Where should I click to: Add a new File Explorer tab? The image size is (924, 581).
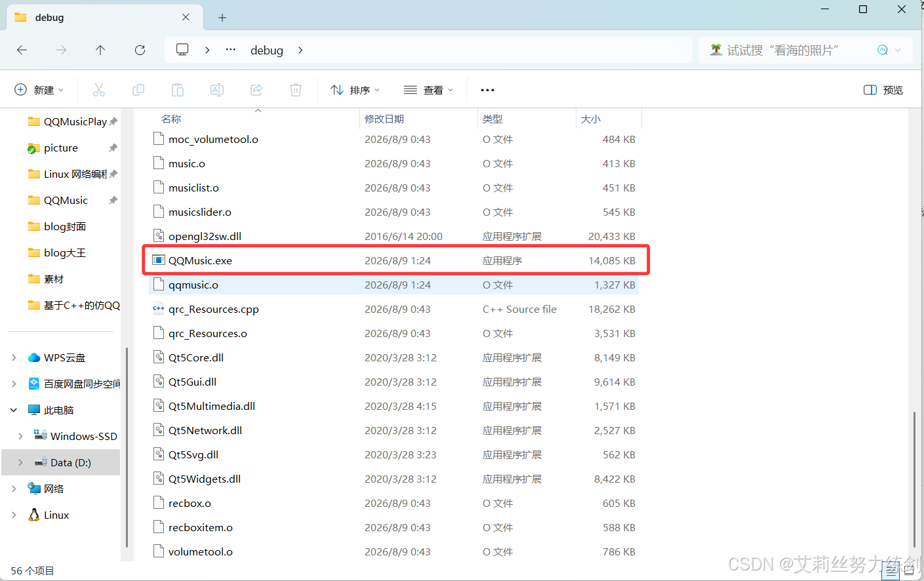click(222, 18)
